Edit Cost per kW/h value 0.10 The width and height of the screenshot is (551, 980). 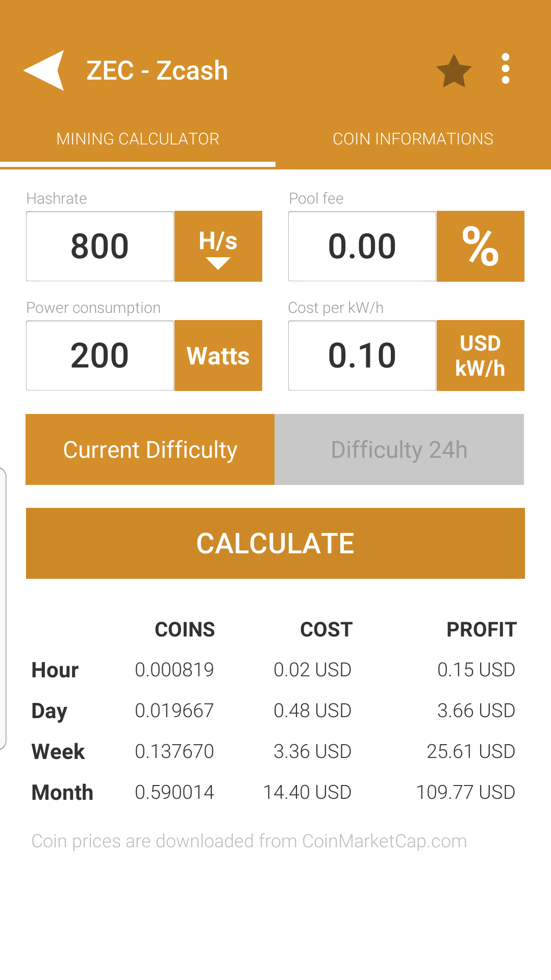coord(362,355)
